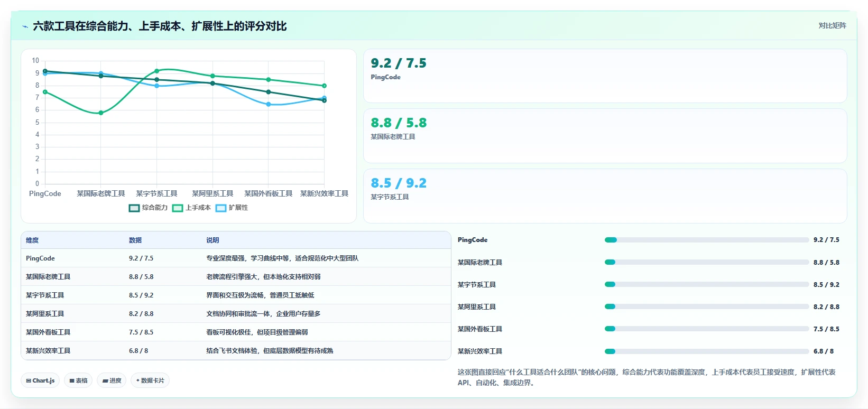
Task: Click the 6.8 / 8 value beside the last bar
Action: click(824, 351)
